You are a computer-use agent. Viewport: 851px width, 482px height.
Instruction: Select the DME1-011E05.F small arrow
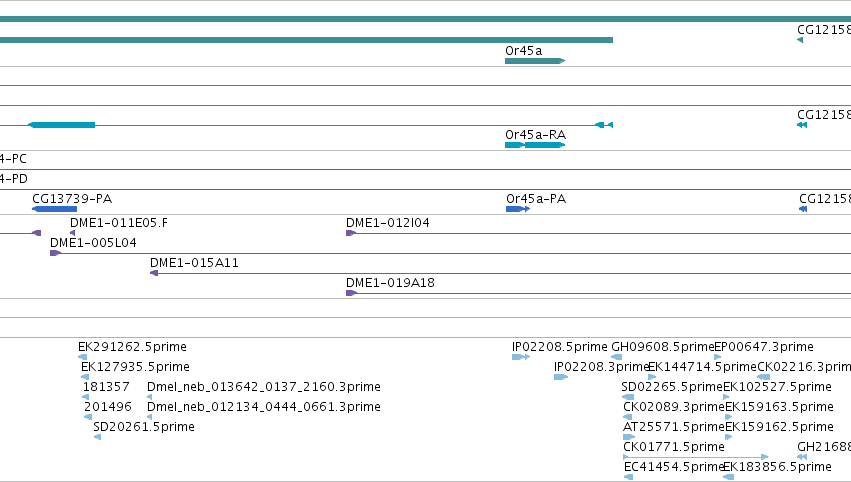pos(73,233)
